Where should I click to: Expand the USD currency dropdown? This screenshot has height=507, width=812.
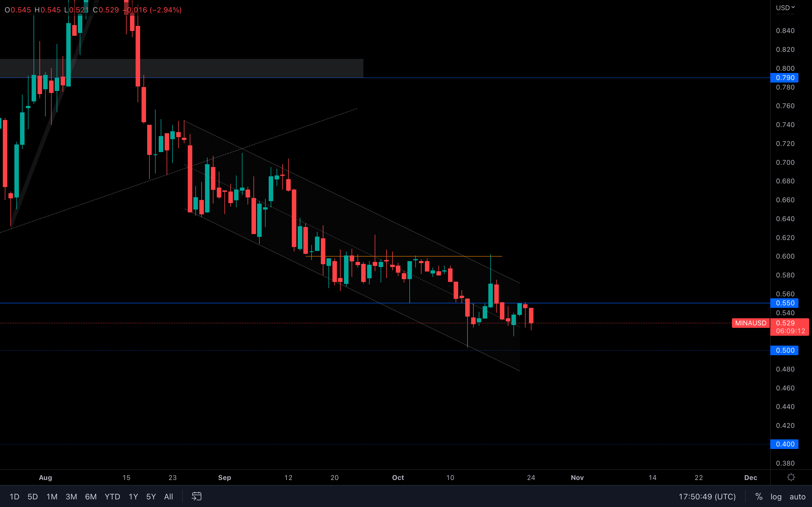(785, 7)
